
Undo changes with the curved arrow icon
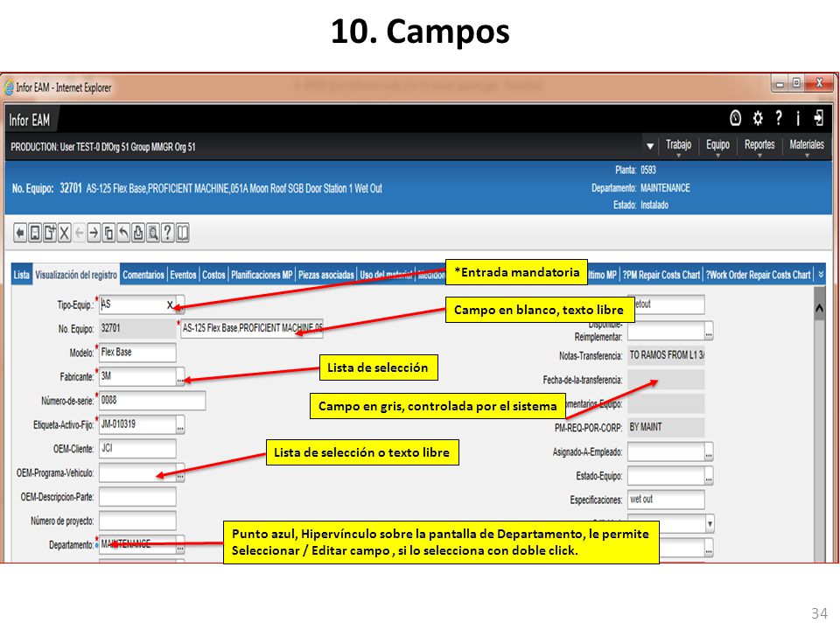[123, 233]
